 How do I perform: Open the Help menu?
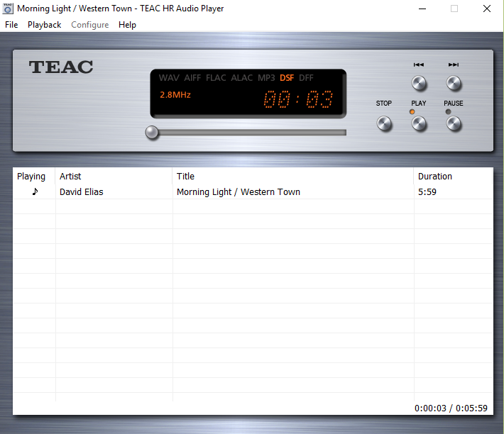point(127,25)
